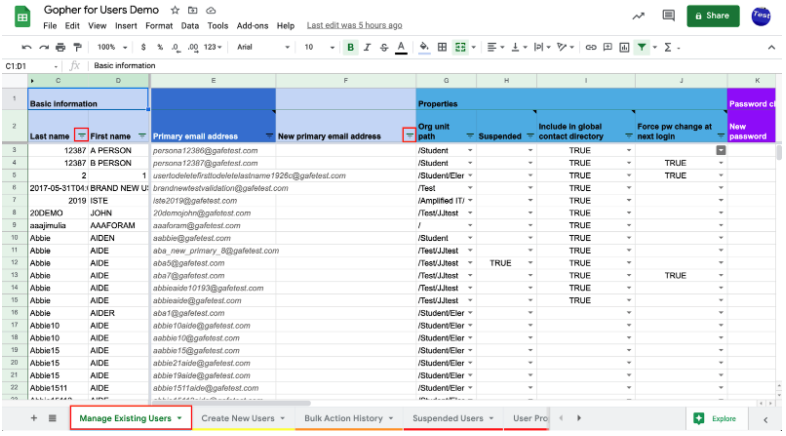This screenshot has width=786, height=436.
Task: Star the Gopher for Users Demo document
Action: 176,9
